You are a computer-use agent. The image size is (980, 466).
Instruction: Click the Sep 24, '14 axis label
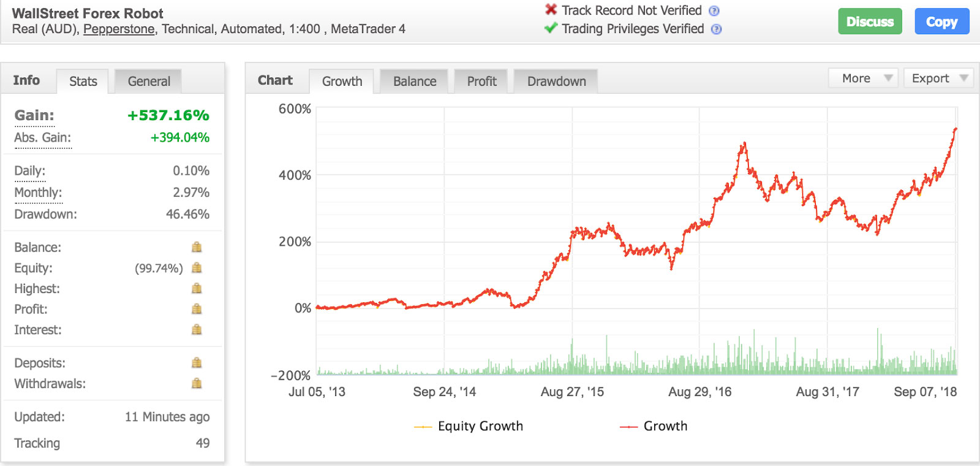[444, 392]
